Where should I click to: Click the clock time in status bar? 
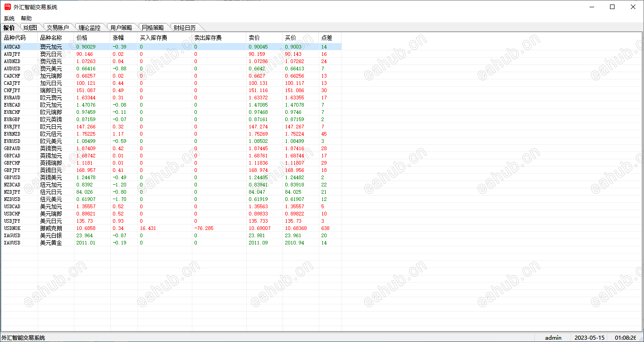click(x=626, y=338)
